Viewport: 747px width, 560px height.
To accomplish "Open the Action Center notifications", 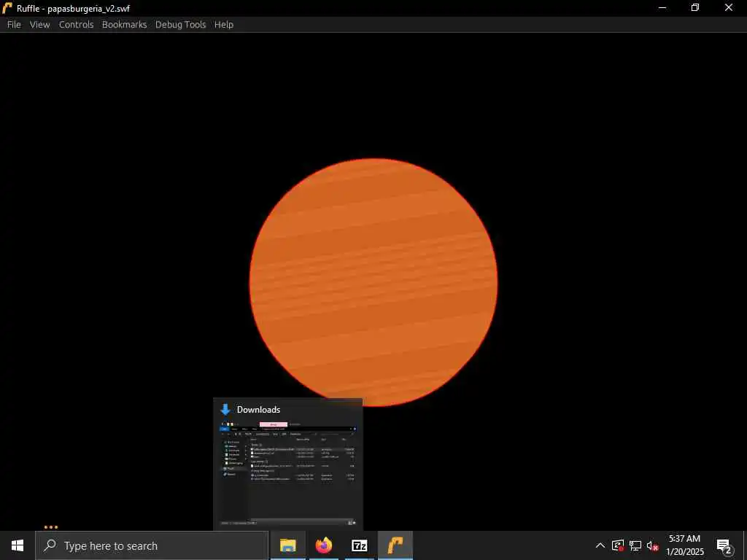I will tap(724, 545).
